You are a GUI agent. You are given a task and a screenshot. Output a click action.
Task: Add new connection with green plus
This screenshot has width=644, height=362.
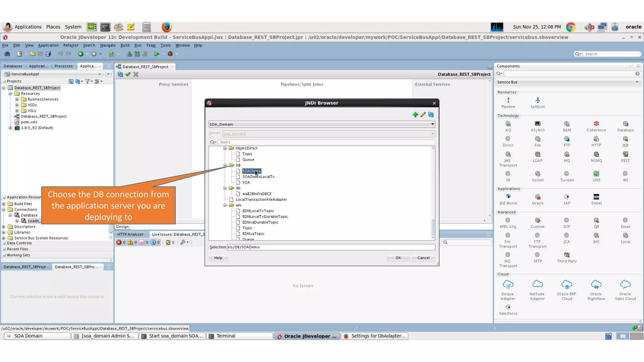coord(415,115)
